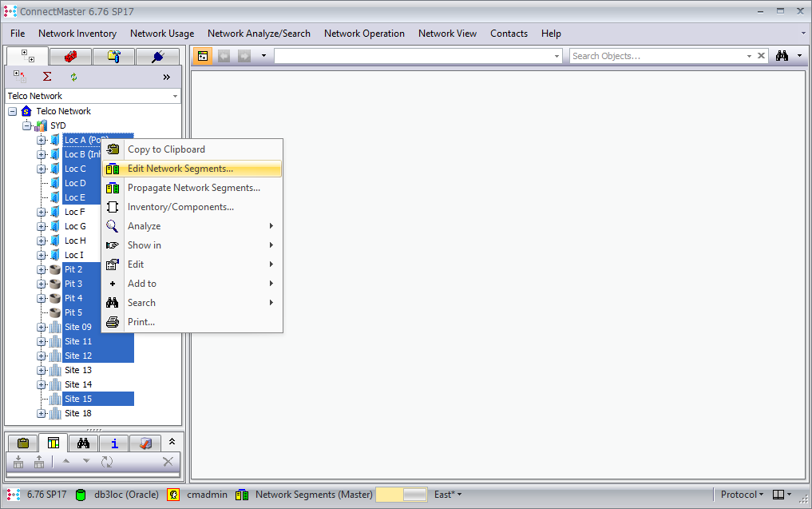Open the Contacts menu
The width and height of the screenshot is (812, 509).
click(509, 34)
